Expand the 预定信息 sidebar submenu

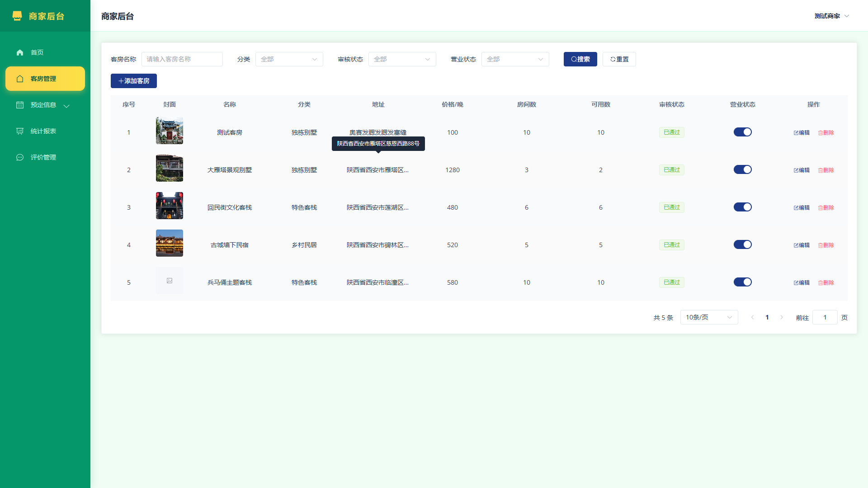tap(45, 105)
